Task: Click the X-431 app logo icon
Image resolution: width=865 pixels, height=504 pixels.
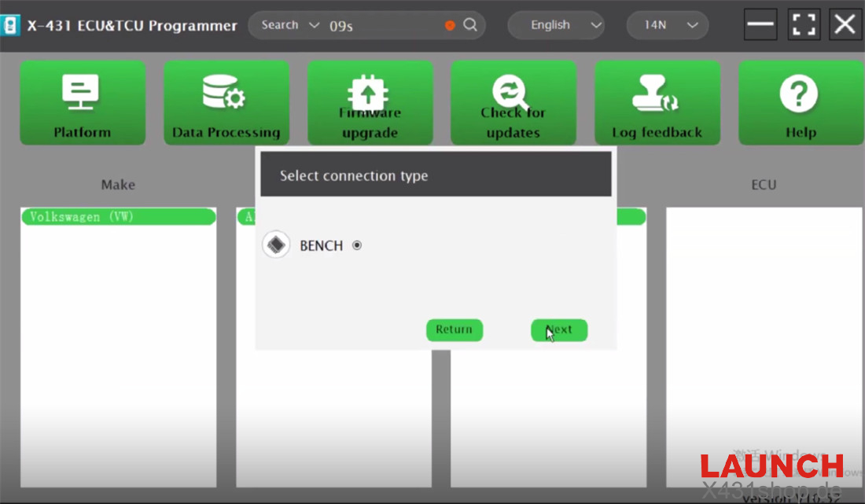Action: coord(11,25)
